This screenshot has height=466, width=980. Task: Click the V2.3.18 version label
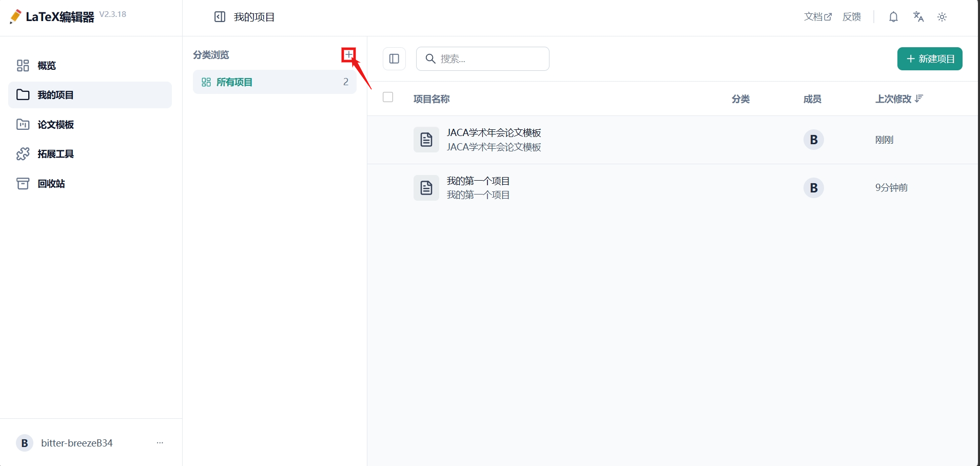point(113,14)
